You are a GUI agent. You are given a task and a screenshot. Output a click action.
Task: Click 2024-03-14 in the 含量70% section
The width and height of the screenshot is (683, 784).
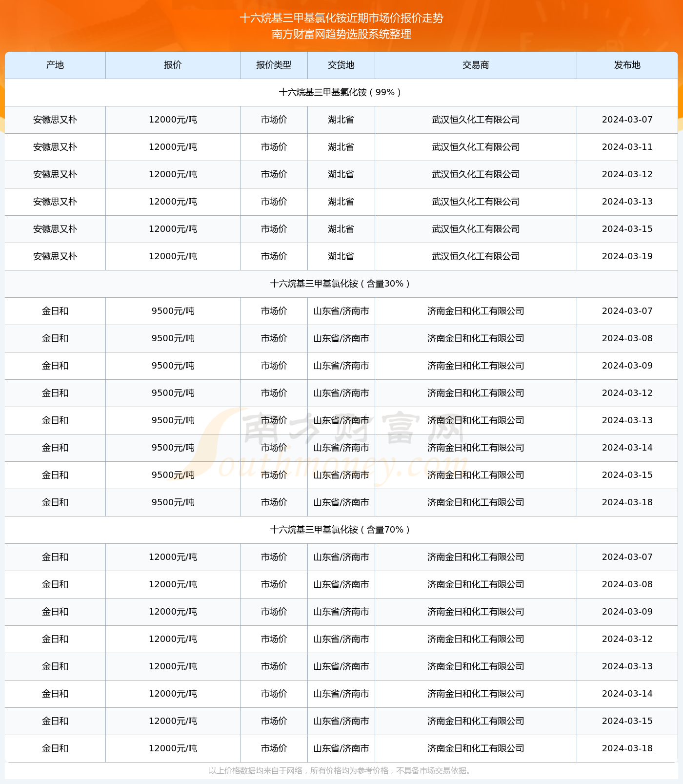tap(627, 694)
